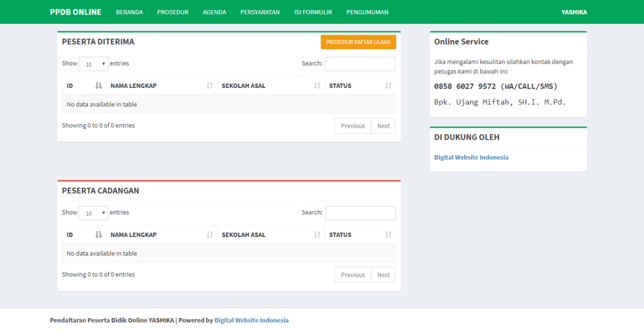This screenshot has height=332, width=644.
Task: Open entries dropdown in Peserta Diterima
Action: click(x=94, y=64)
